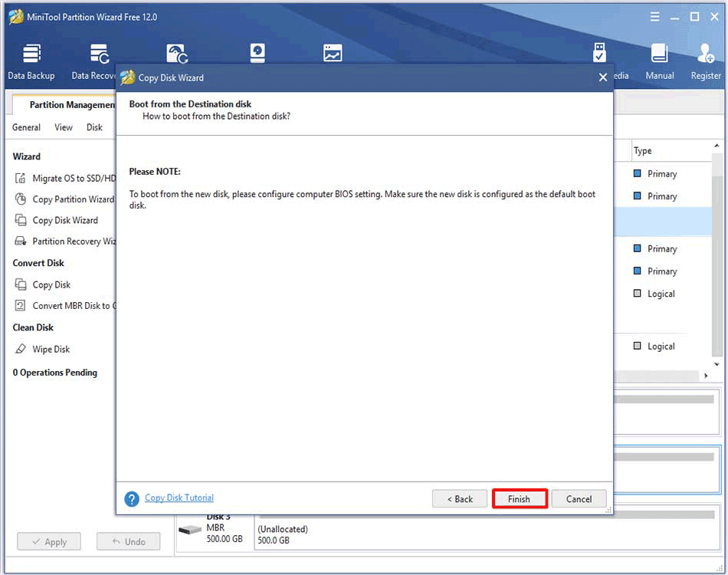Click the Copy Partition Wizard icon
The height and width of the screenshot is (575, 728).
(x=21, y=199)
